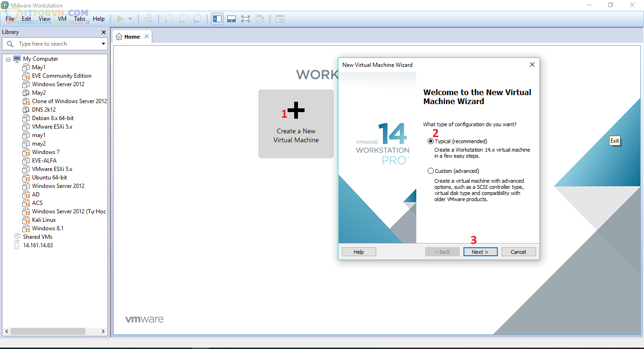This screenshot has width=644, height=349.
Task: Open the Edit menu
Action: 26,19
